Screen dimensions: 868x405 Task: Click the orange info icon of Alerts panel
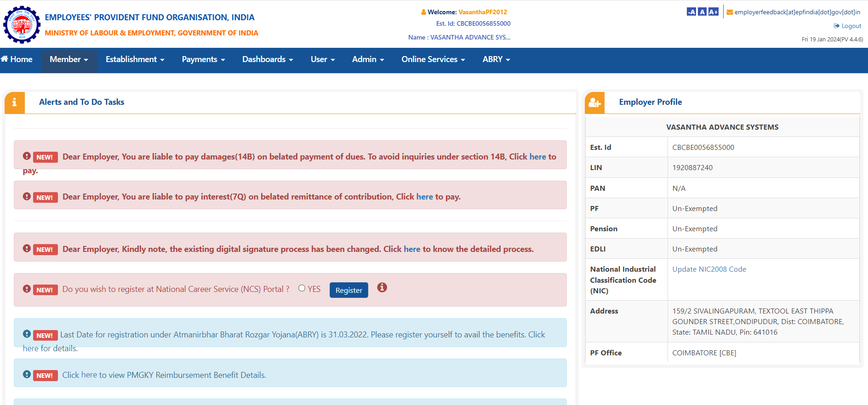[14, 102]
